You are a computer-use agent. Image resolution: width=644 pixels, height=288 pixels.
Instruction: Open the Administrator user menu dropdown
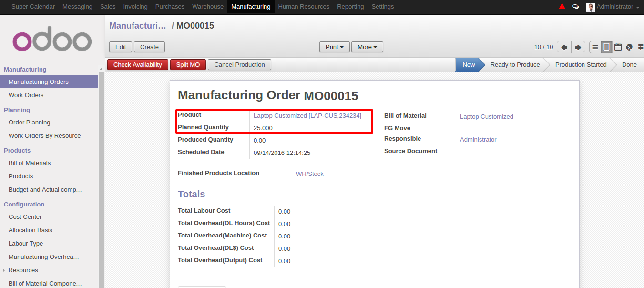(618, 7)
